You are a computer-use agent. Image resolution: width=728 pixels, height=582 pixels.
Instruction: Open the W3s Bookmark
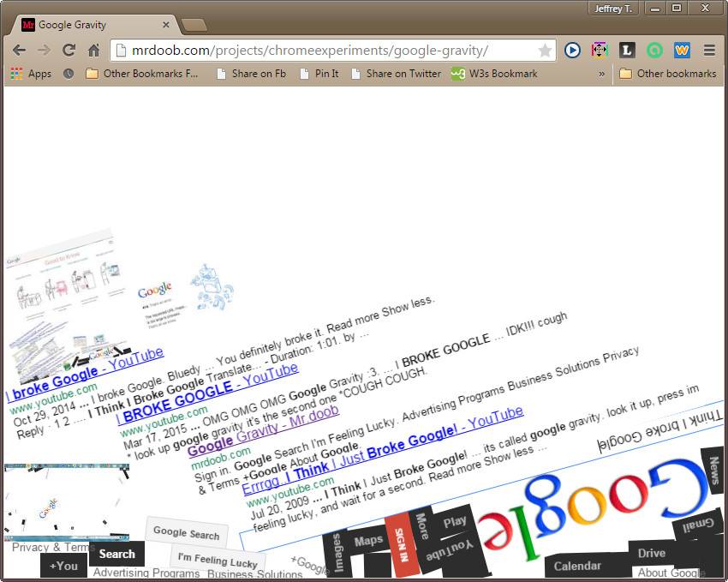494,74
